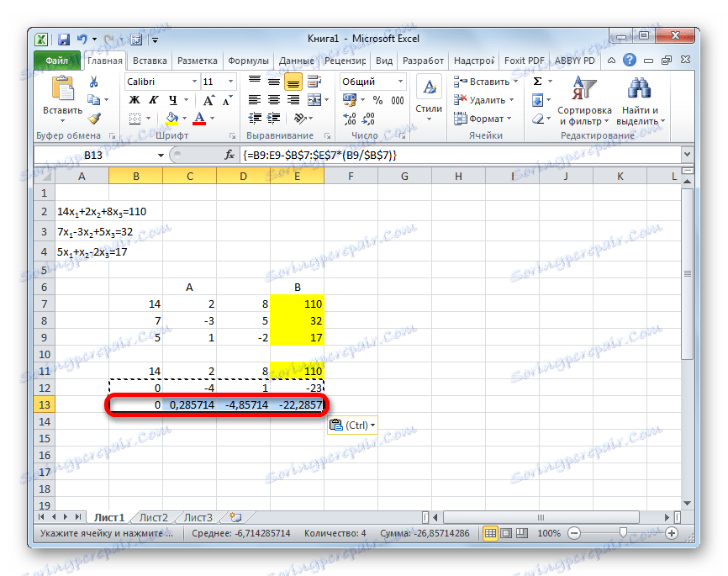The image size is (728, 576).
Task: Click the zoom slider handle
Action: [623, 532]
